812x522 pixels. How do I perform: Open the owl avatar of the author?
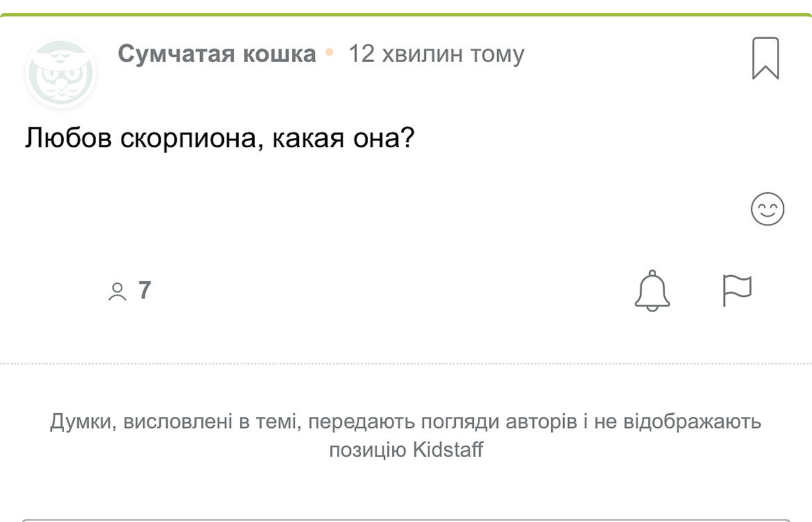(x=61, y=74)
